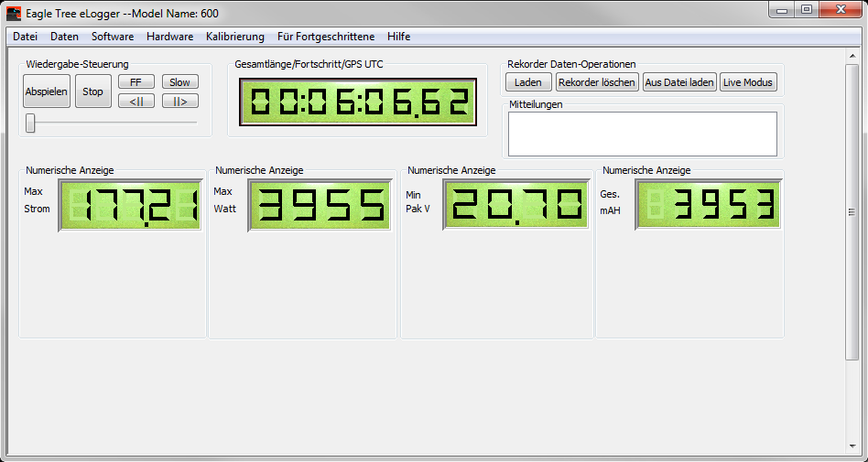This screenshot has height=462, width=868.
Task: Click the playback position slider thumb
Action: (30, 123)
